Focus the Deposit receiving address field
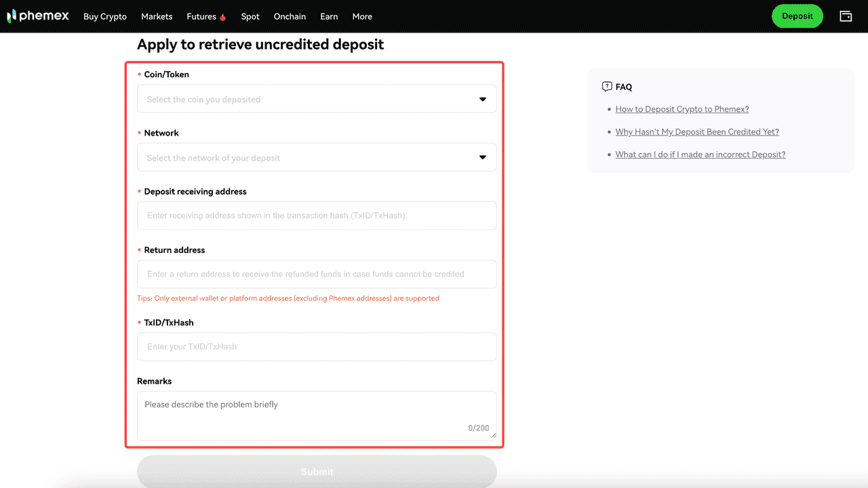 [x=317, y=216]
